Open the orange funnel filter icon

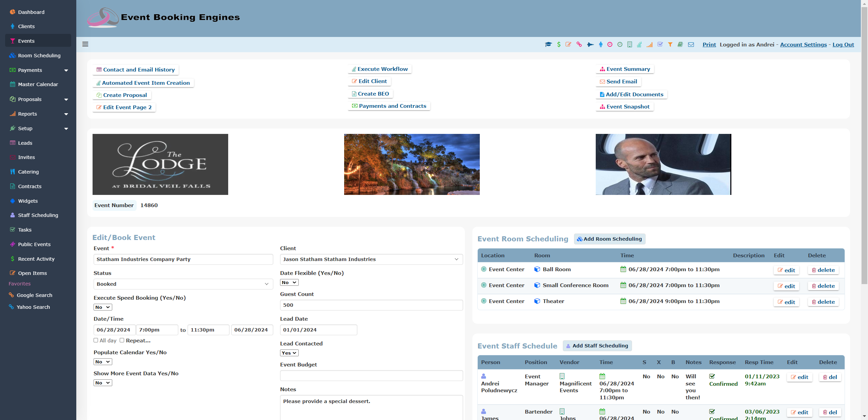click(x=670, y=44)
